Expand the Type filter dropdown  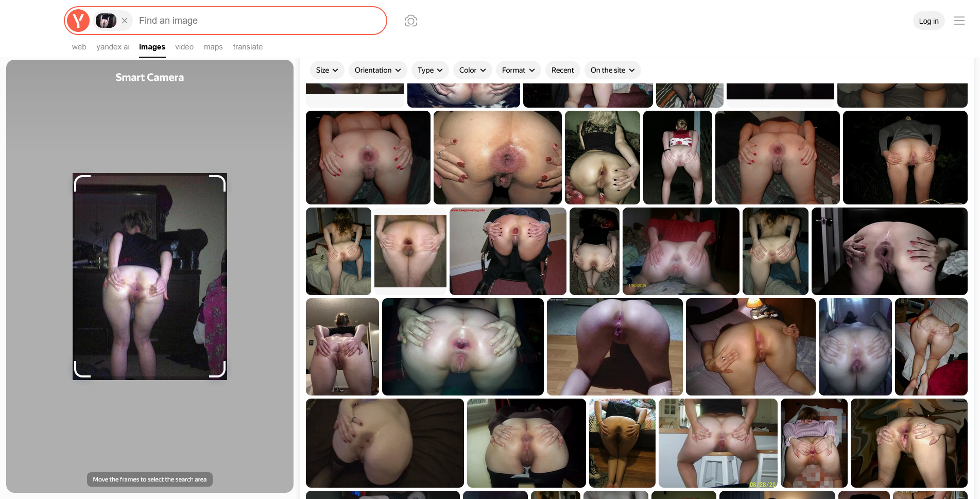click(x=430, y=70)
